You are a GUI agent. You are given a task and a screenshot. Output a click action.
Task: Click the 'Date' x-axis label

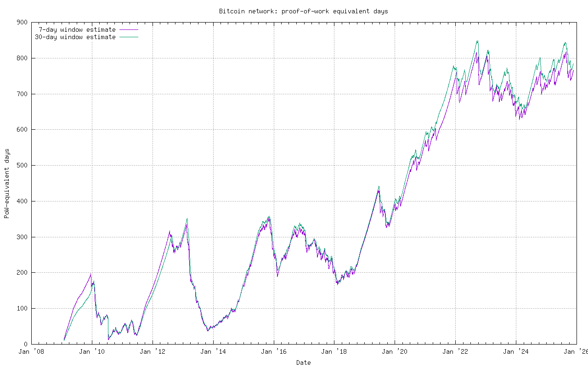click(x=303, y=362)
